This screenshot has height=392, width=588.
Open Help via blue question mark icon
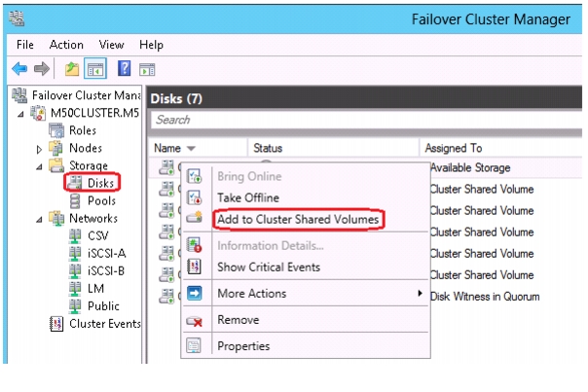125,69
